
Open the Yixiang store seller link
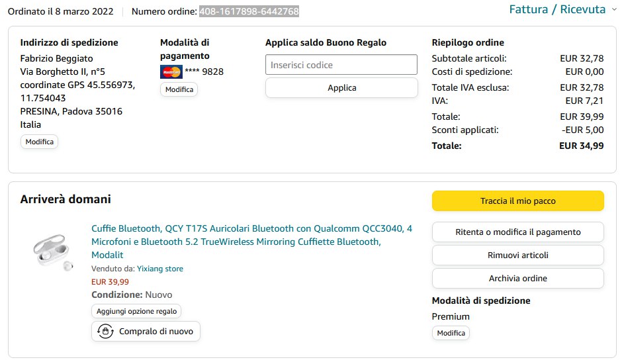point(160,269)
